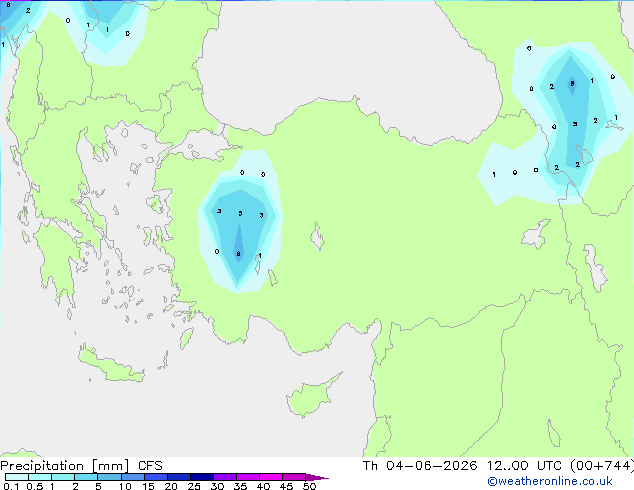This screenshot has width=634, height=490.
Task: Click the island of Crete on the map
Action: 109,366
